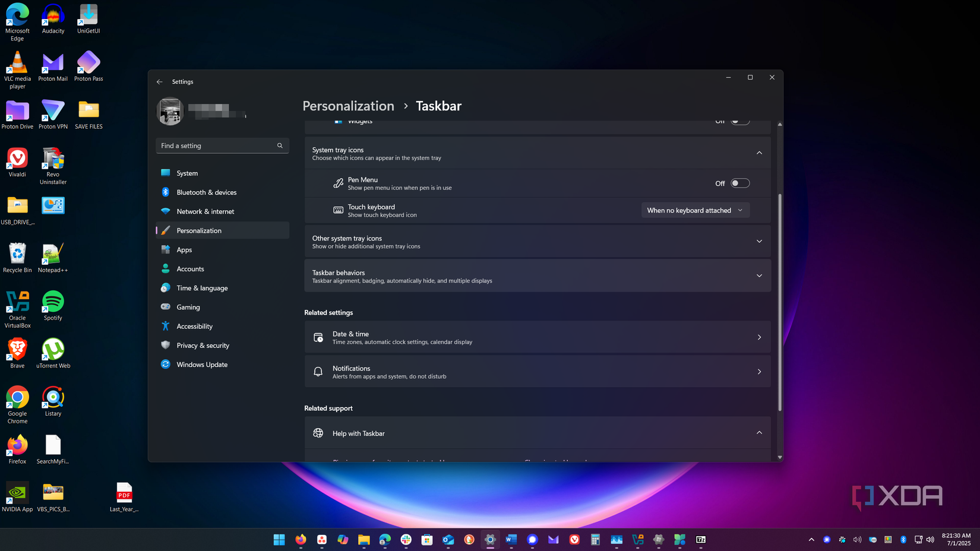Open the Vivaldi desktop shortcut

(17, 162)
